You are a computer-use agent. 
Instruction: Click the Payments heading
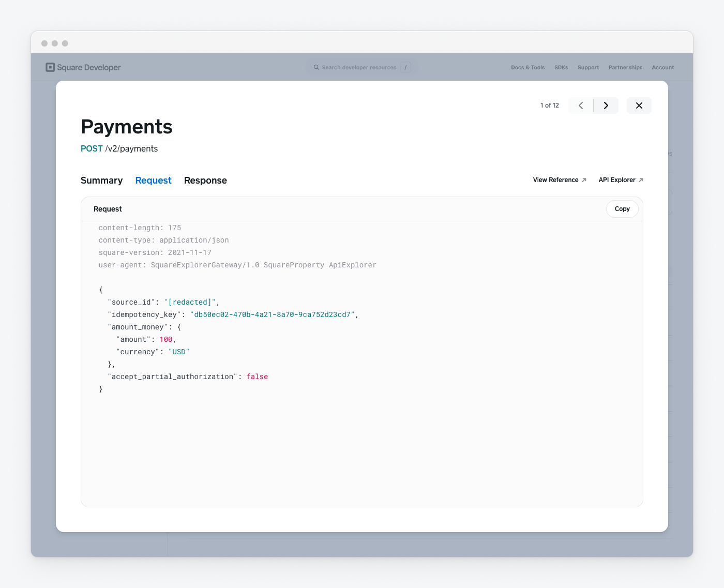127,127
